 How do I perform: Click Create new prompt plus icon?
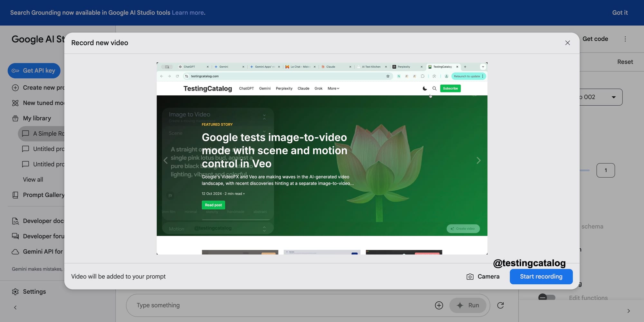tap(15, 88)
